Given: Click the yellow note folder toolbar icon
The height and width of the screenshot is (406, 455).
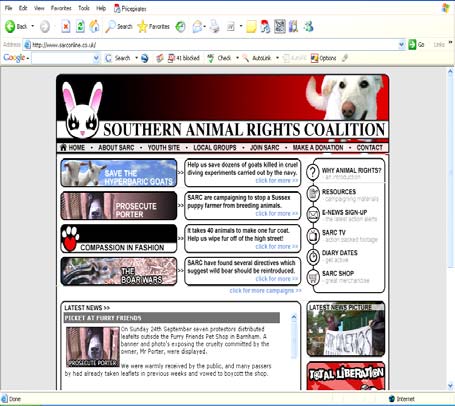Looking at the screenshot, I should coord(251,27).
